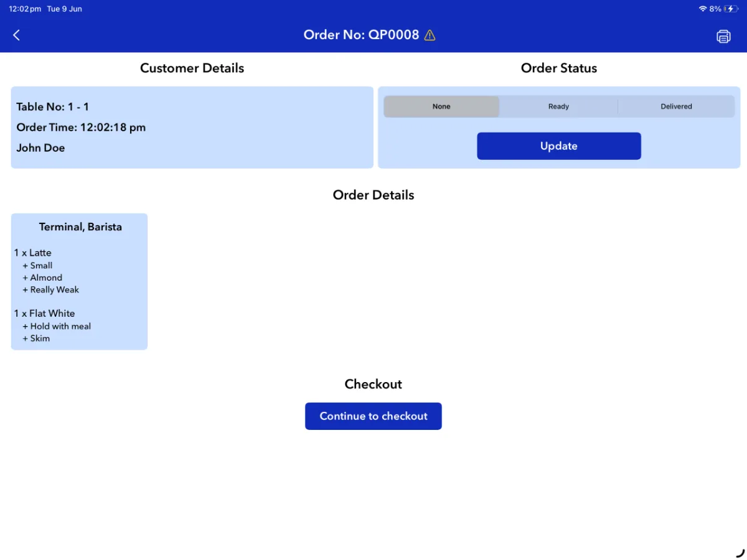747x560 pixels.
Task: Continue to checkout for this order
Action: pyautogui.click(x=374, y=416)
